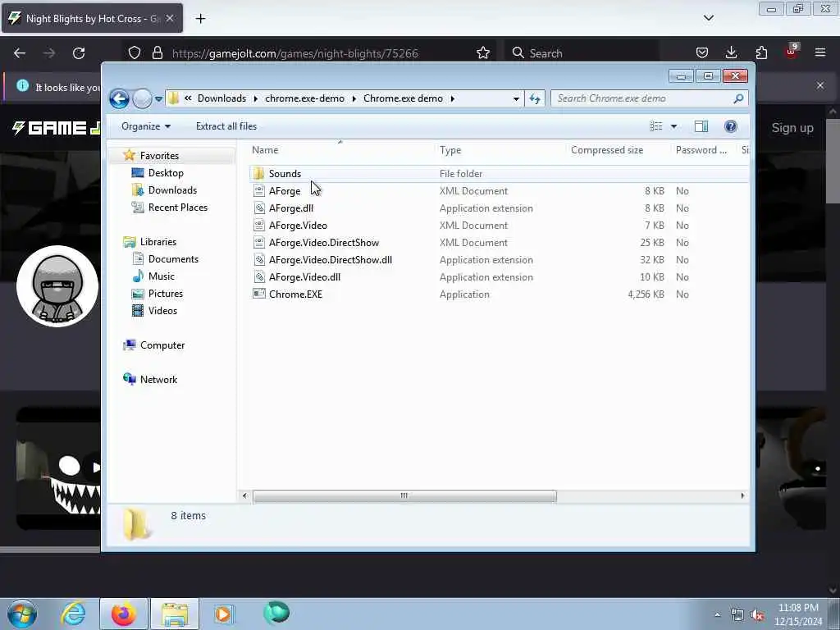
Task: Open the view options dropdown arrow
Action: 674,126
